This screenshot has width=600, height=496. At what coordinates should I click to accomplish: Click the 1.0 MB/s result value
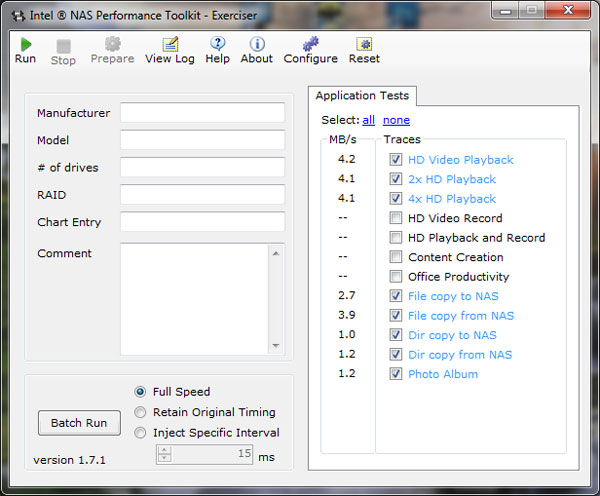coord(347,334)
